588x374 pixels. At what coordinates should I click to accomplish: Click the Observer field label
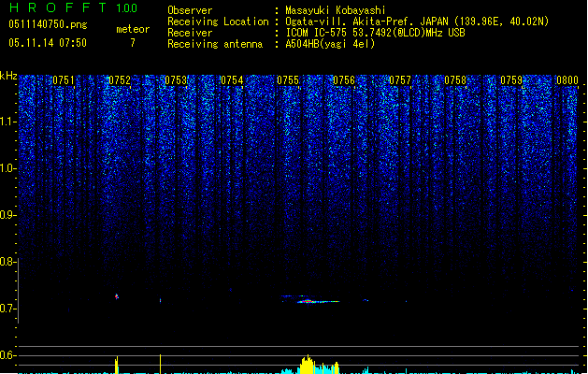(190, 10)
